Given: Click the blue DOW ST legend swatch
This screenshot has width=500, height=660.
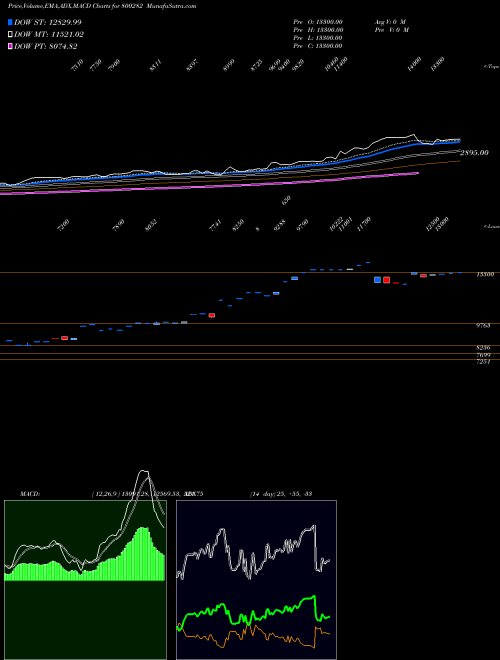Looking at the screenshot, I should click(x=10, y=22).
